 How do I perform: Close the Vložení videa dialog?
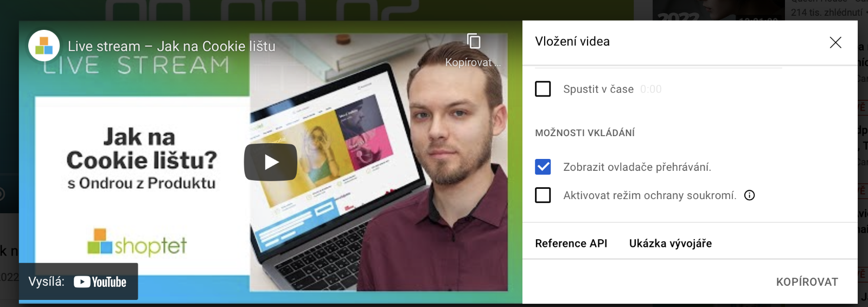[835, 42]
